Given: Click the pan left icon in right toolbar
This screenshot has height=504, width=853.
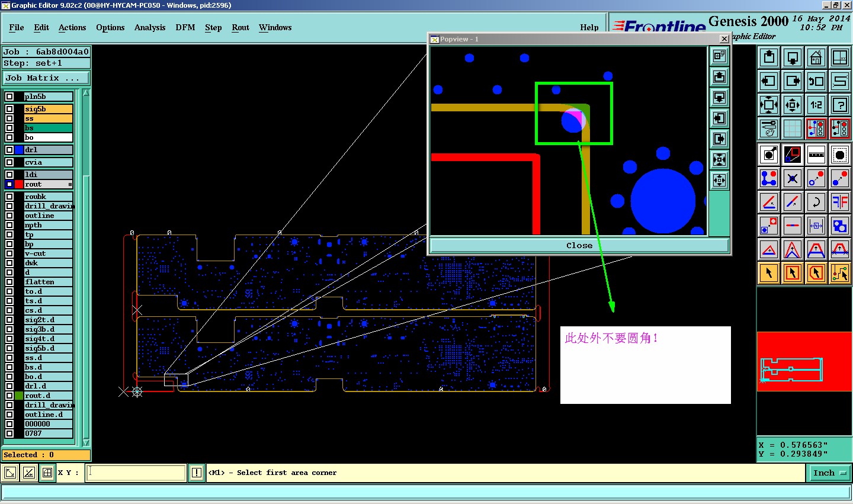Looking at the screenshot, I should [x=769, y=81].
